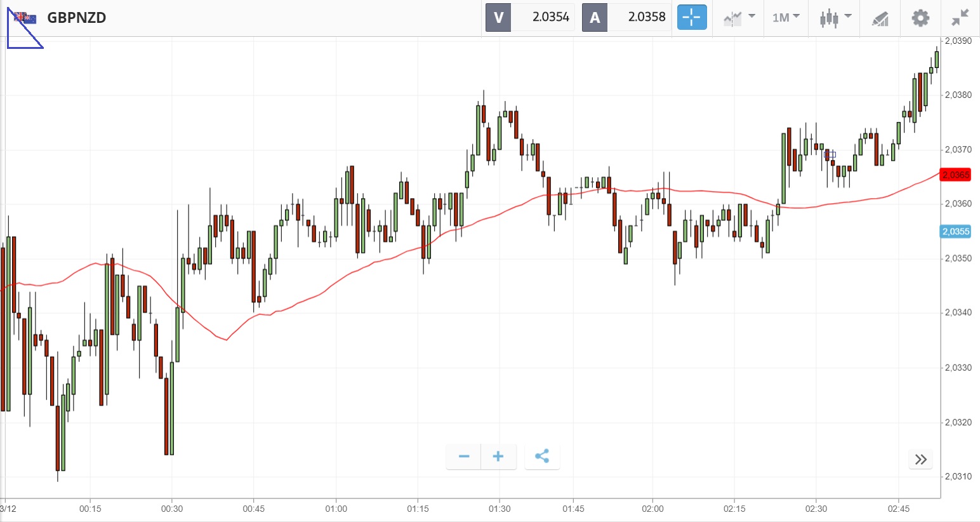Click the A buy button

tap(595, 17)
